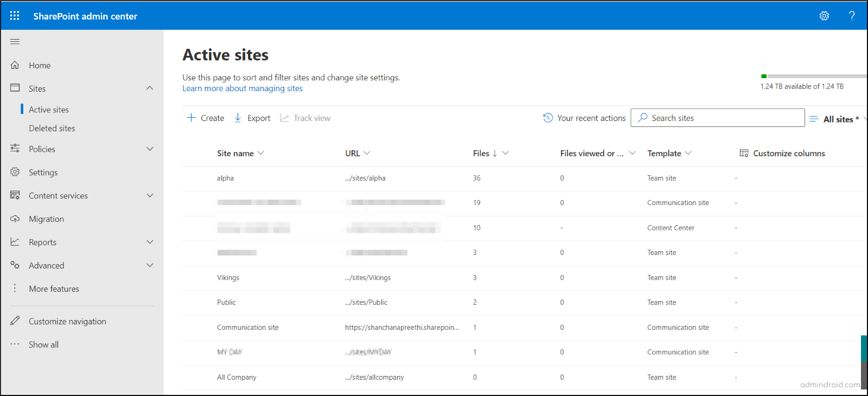Open the Site name column dropdown
This screenshot has height=396, width=868.
pyautogui.click(x=261, y=153)
